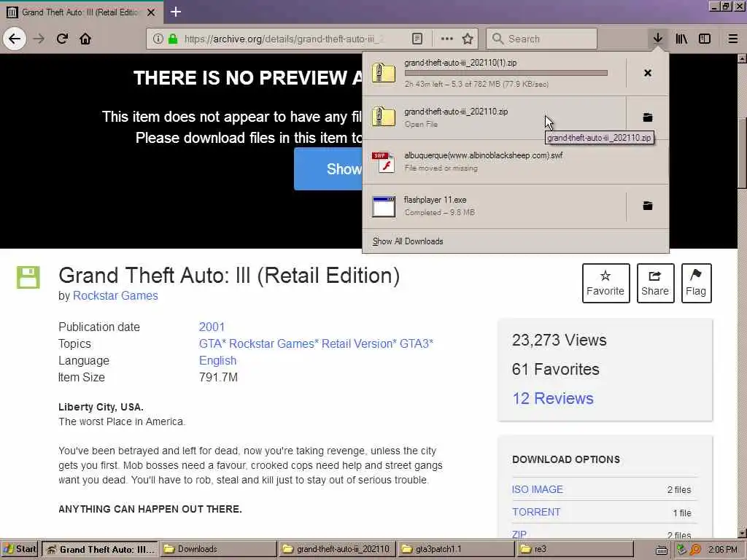The image size is (747, 560).
Task: Switch to gta3patch1.1 taskbar window
Action: [x=455, y=550]
